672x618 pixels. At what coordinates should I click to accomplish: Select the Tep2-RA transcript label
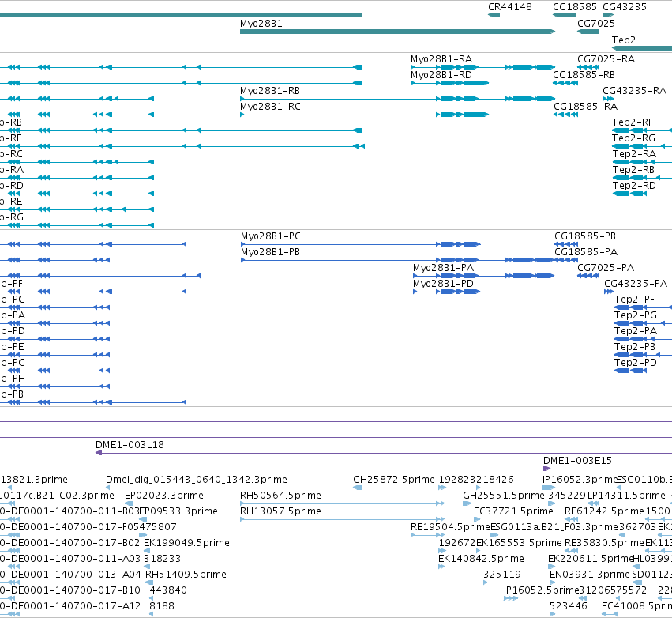click(634, 154)
